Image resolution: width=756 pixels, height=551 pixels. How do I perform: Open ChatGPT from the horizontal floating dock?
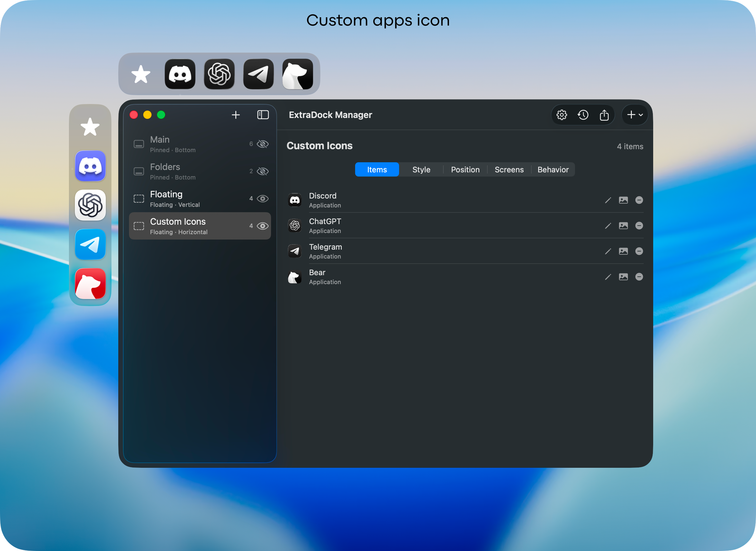click(x=219, y=74)
